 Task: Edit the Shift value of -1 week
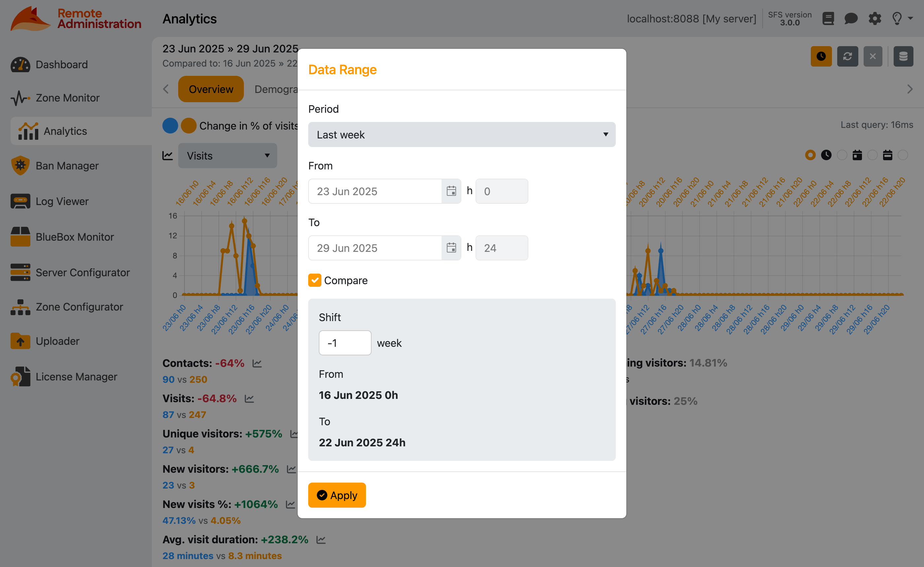coord(345,343)
